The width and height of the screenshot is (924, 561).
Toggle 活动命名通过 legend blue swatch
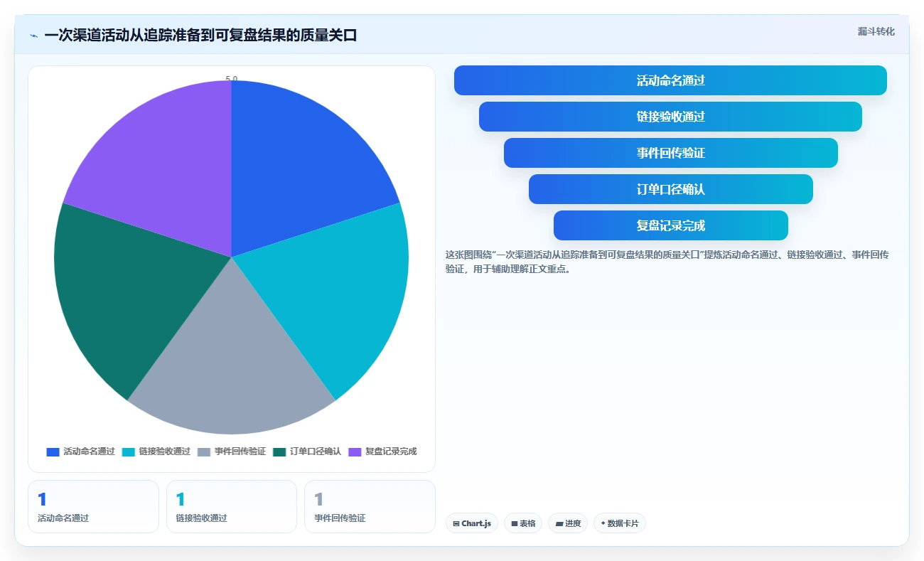click(x=53, y=452)
